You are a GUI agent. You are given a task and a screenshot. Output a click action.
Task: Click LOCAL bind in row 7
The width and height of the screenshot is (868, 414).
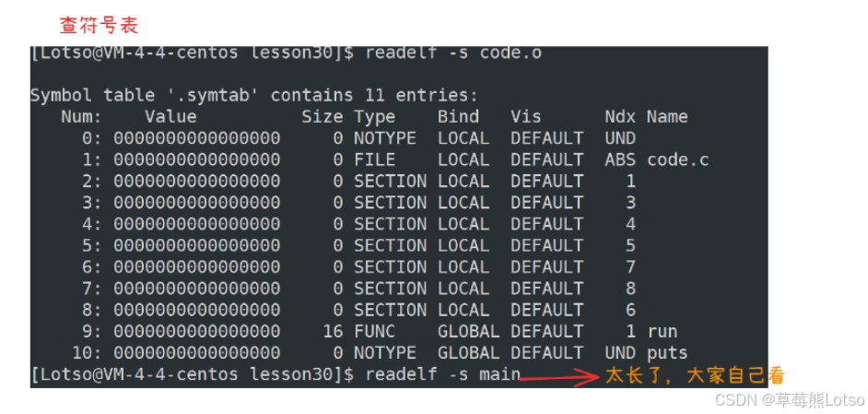463,289
